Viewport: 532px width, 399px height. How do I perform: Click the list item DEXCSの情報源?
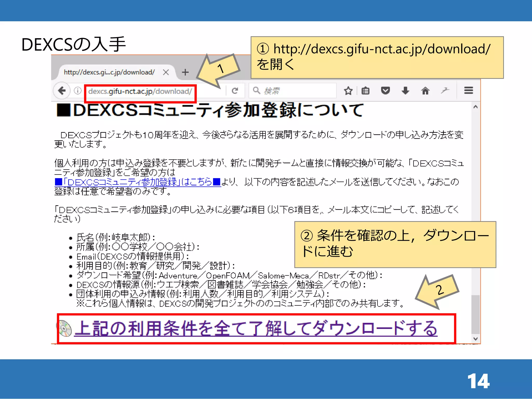click(221, 285)
